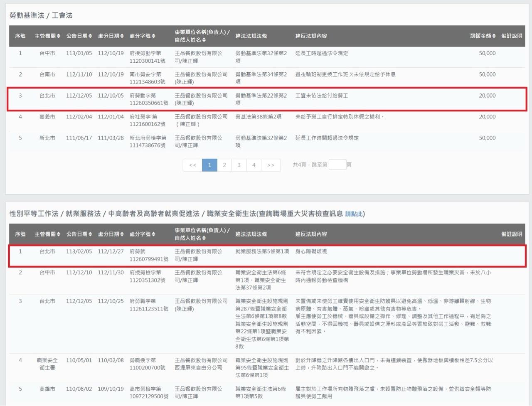Go to page 2 of results
532x406 pixels.
pyautogui.click(x=224, y=165)
